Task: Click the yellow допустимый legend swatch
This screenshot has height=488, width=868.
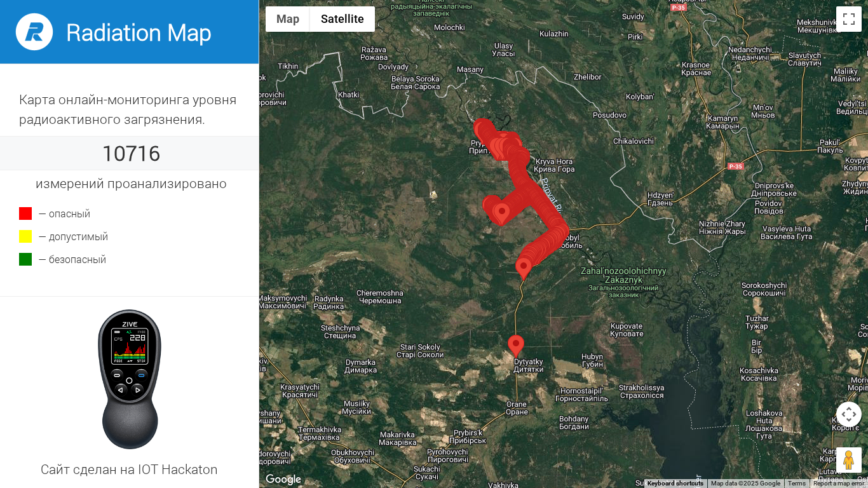Action: pyautogui.click(x=25, y=236)
